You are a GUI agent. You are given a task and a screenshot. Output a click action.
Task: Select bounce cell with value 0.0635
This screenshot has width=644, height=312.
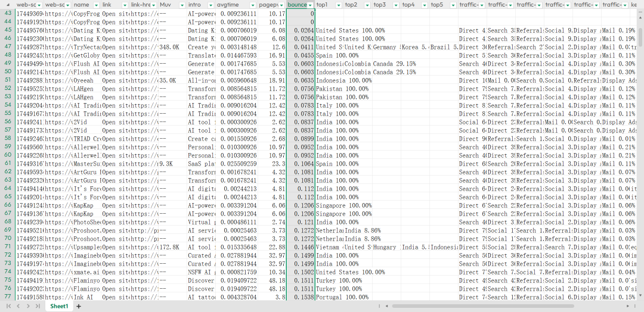tap(301, 80)
